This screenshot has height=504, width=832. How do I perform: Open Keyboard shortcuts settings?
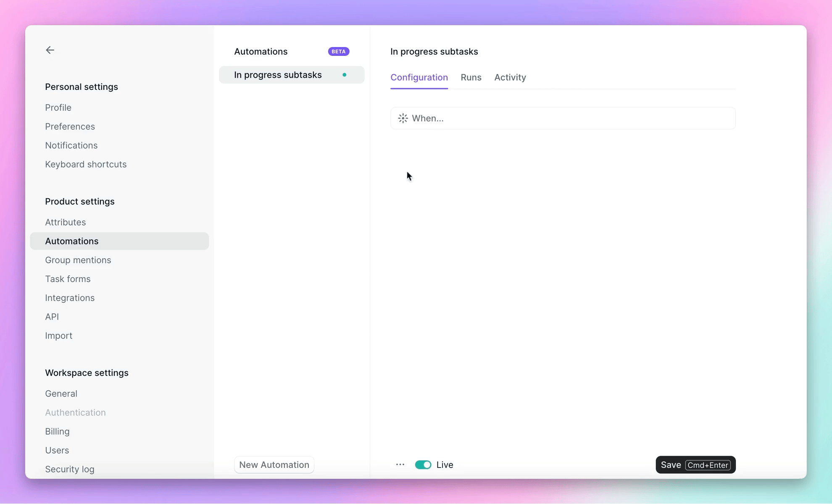coord(86,164)
